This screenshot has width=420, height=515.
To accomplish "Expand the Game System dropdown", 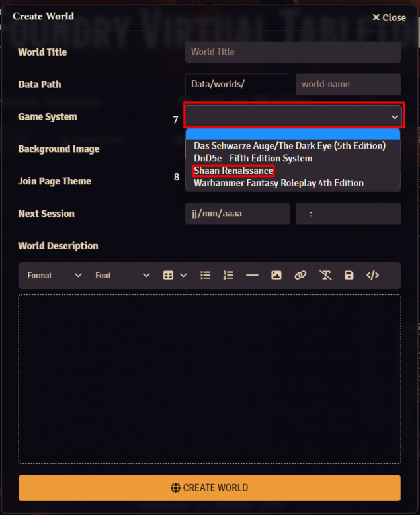I will point(293,116).
